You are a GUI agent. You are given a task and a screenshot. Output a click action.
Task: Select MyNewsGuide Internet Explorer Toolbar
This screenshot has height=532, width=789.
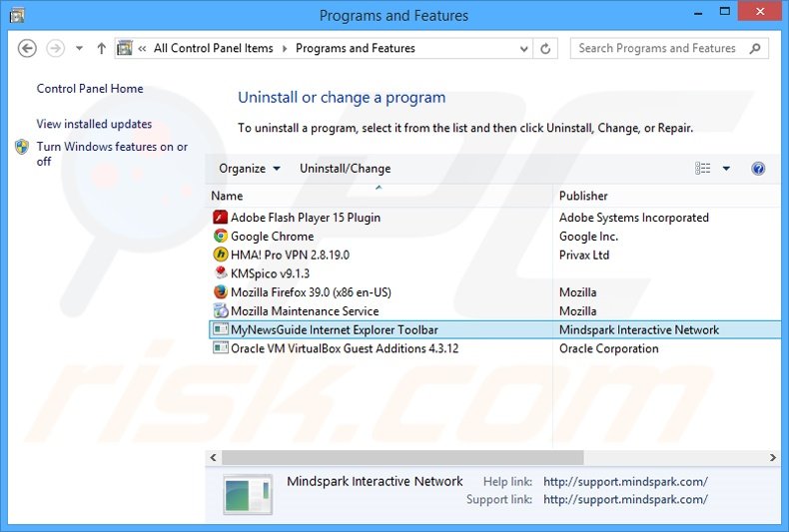[335, 329]
